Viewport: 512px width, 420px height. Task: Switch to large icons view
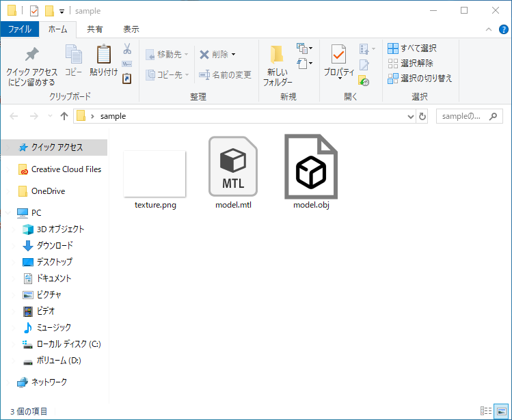click(501, 411)
